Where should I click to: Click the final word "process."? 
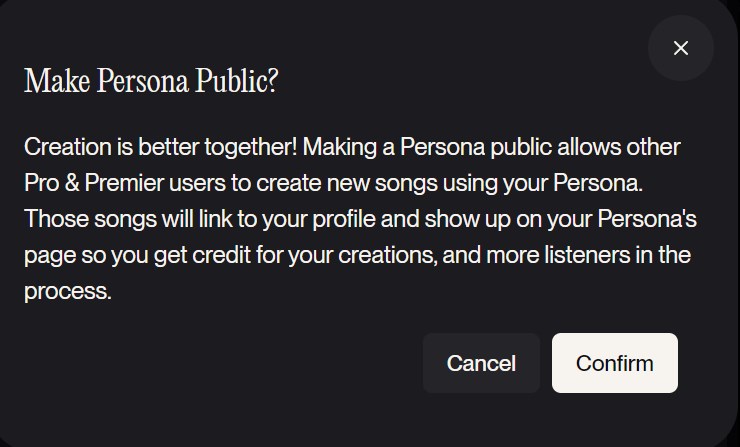click(64, 291)
